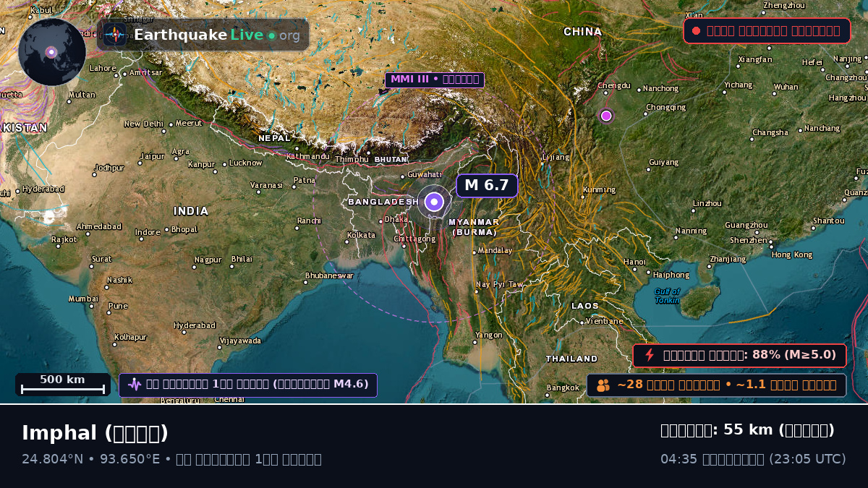
Task: Click the purple earthquake marker near Chengdu
Action: (606, 116)
